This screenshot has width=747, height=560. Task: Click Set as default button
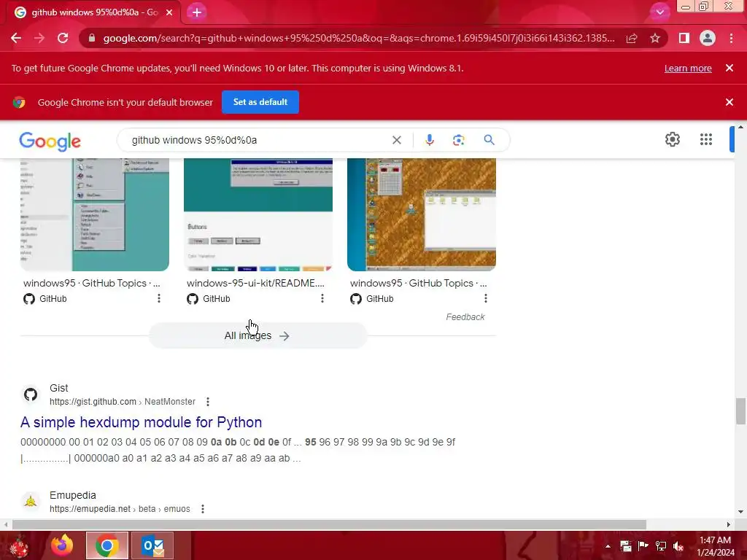pos(260,102)
